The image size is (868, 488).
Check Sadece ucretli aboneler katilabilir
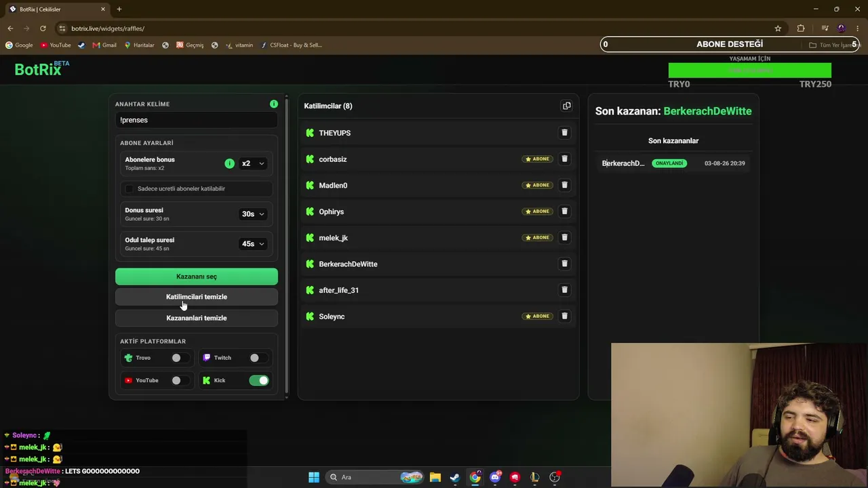pos(130,188)
